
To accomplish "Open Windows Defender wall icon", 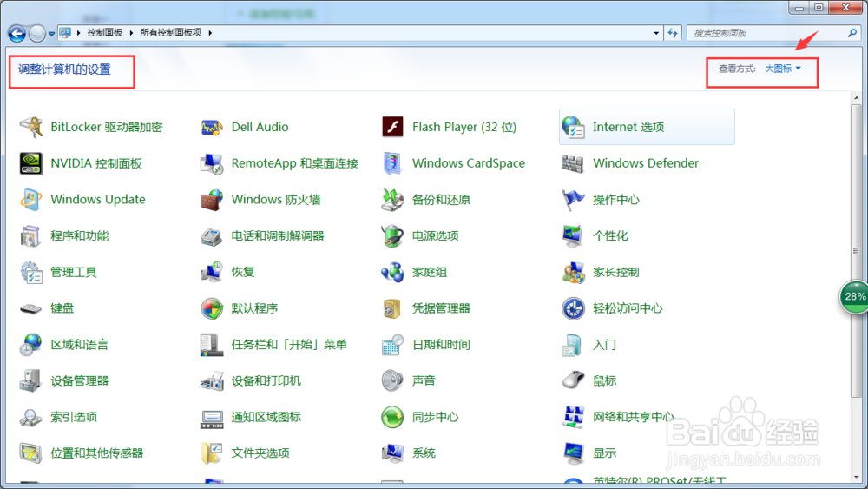I will [x=573, y=163].
